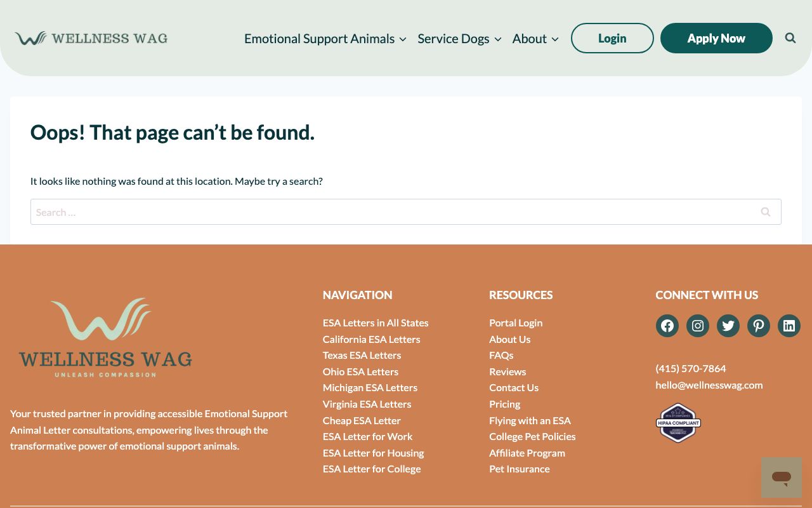
Task: Go to the Pricing page link
Action: pyautogui.click(x=504, y=404)
